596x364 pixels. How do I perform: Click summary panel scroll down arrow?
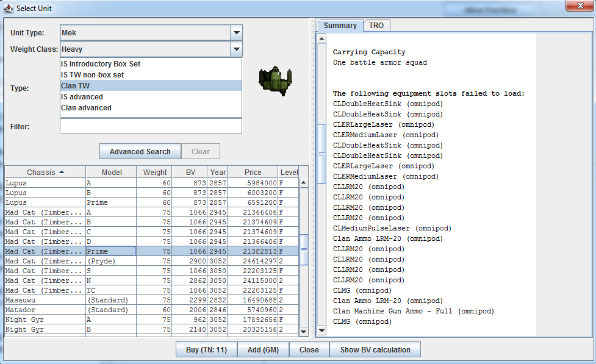322,330
